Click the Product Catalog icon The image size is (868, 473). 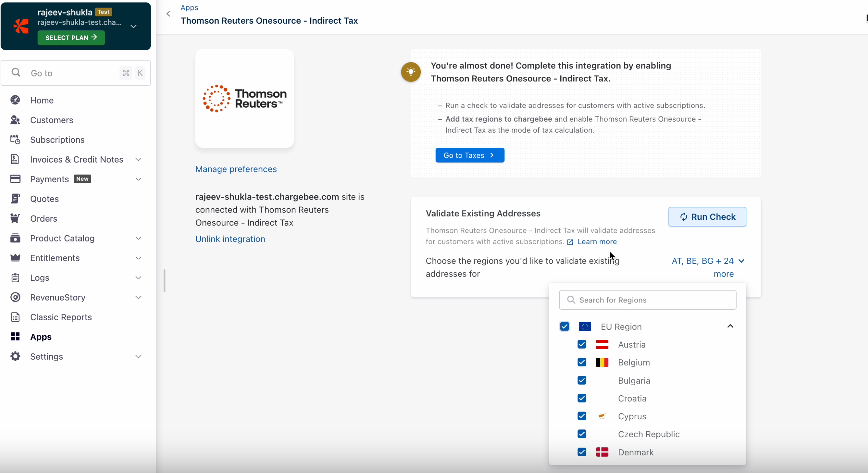coord(15,238)
